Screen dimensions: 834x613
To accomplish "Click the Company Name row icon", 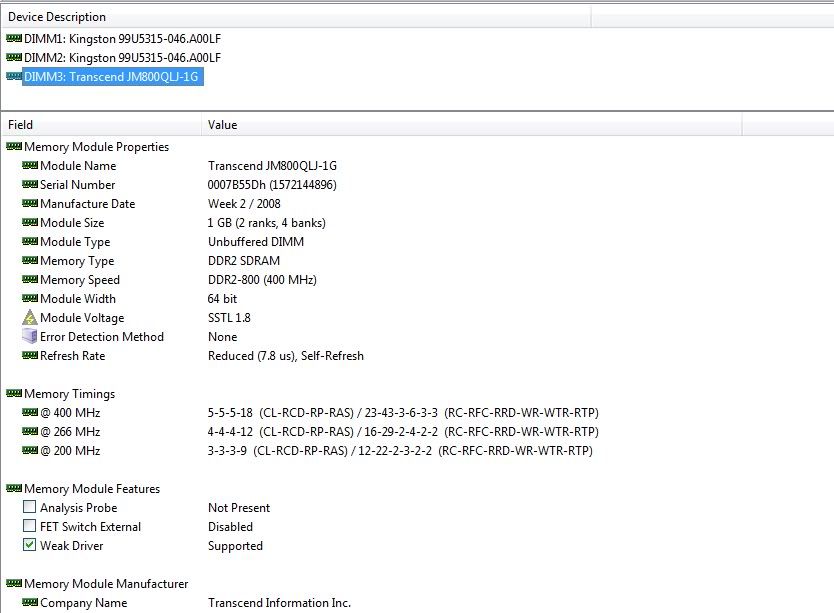I will click(x=30, y=602).
